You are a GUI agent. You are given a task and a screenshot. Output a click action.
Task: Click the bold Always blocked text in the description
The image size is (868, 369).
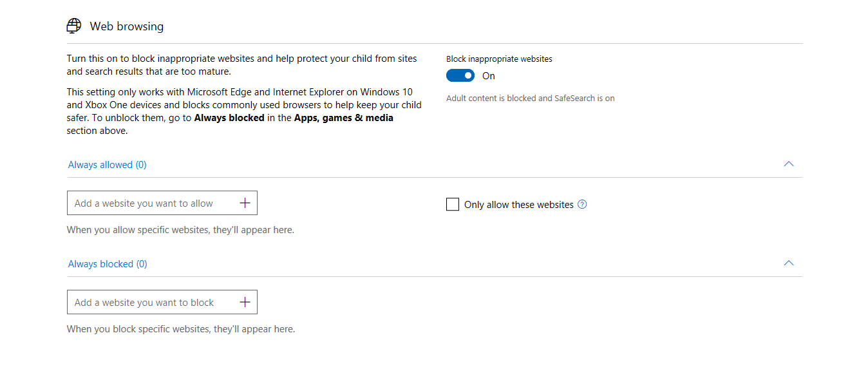(229, 118)
